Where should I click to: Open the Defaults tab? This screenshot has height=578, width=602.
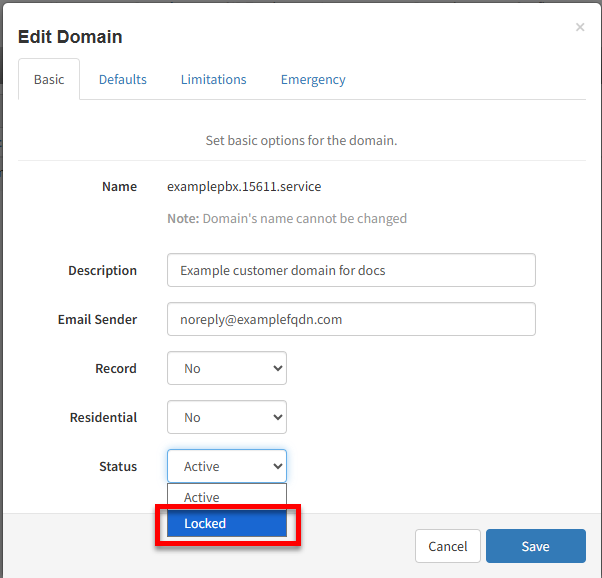click(x=122, y=79)
